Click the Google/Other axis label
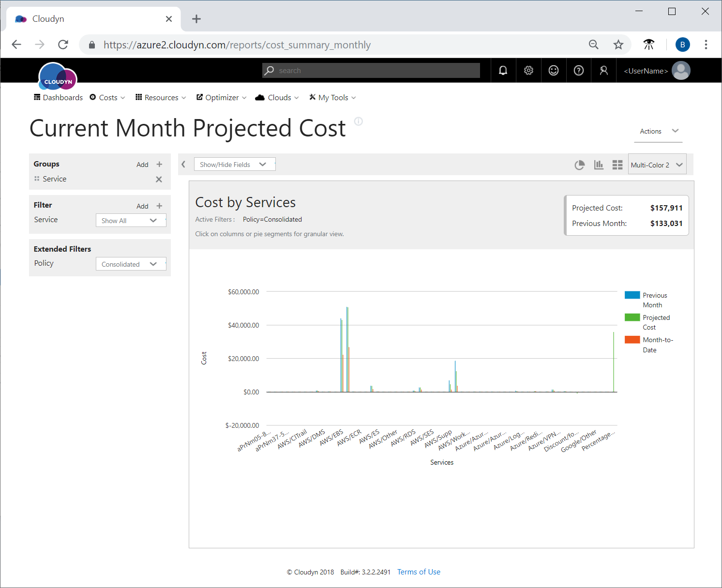The height and width of the screenshot is (588, 722). point(579,441)
